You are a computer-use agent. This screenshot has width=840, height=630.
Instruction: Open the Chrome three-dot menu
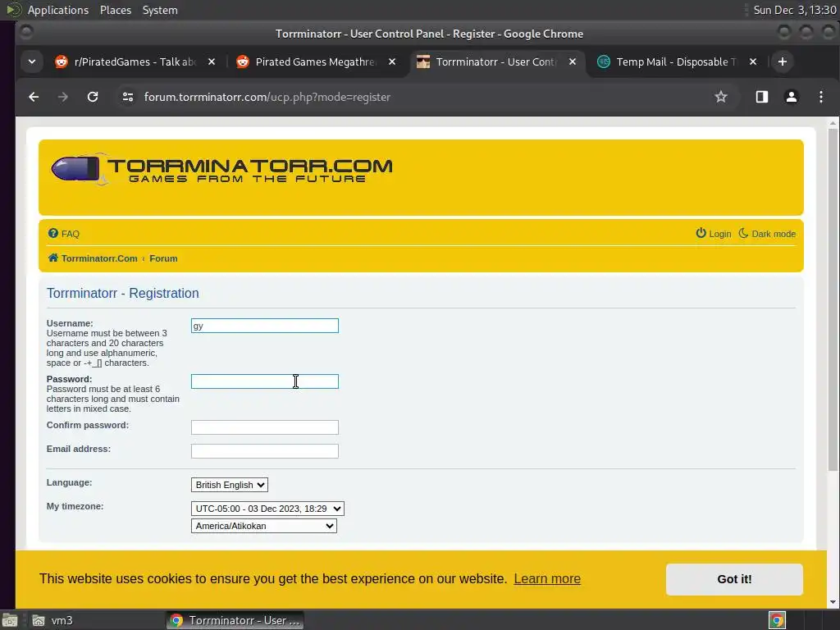[820, 97]
